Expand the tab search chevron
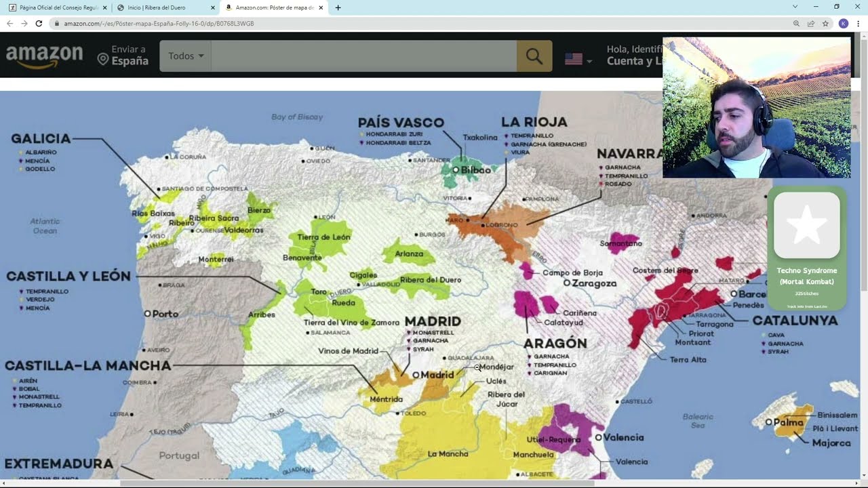The image size is (868, 488). coord(795,7)
